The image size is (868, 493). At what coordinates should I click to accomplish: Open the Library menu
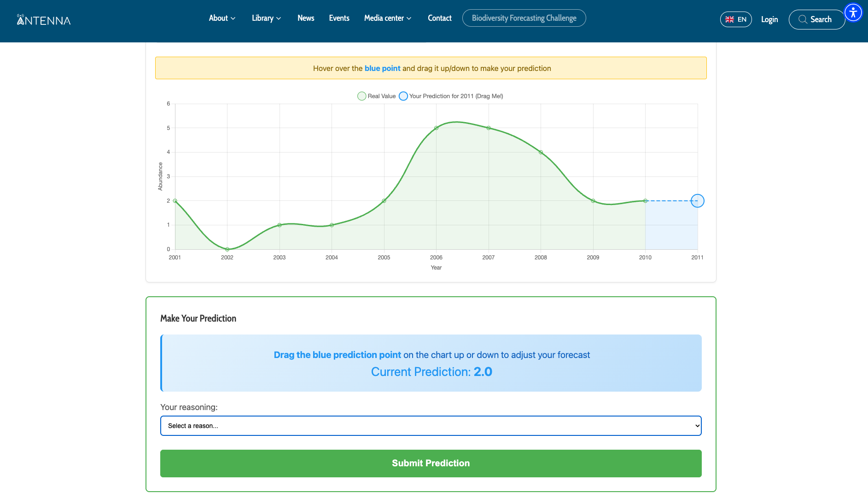coord(266,18)
